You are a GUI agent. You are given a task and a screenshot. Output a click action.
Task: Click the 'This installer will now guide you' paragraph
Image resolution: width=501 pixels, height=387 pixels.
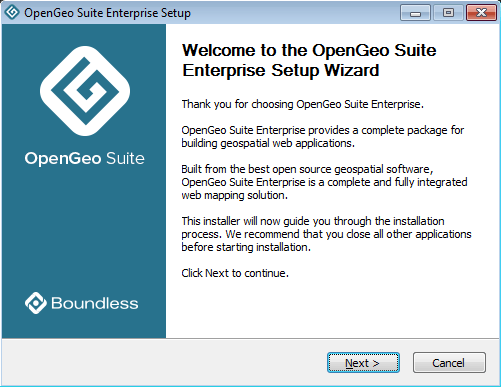[326, 234]
